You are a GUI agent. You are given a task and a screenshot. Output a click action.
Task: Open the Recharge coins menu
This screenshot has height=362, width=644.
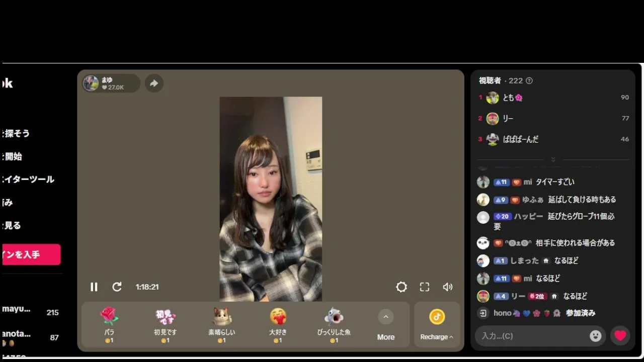click(437, 325)
